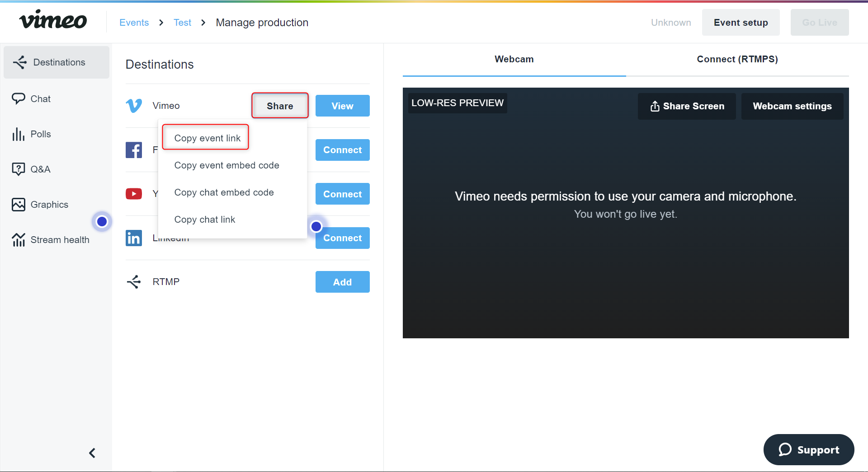Screen dimensions: 868x472
Task: Click the camera permission message in preview
Action: pos(625,196)
